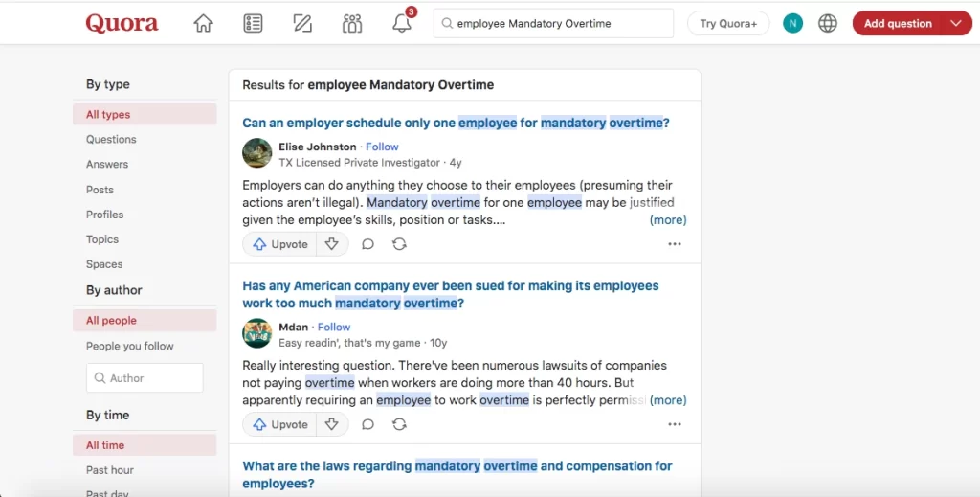Filter results to Past hour
980x497 pixels.
110,470
